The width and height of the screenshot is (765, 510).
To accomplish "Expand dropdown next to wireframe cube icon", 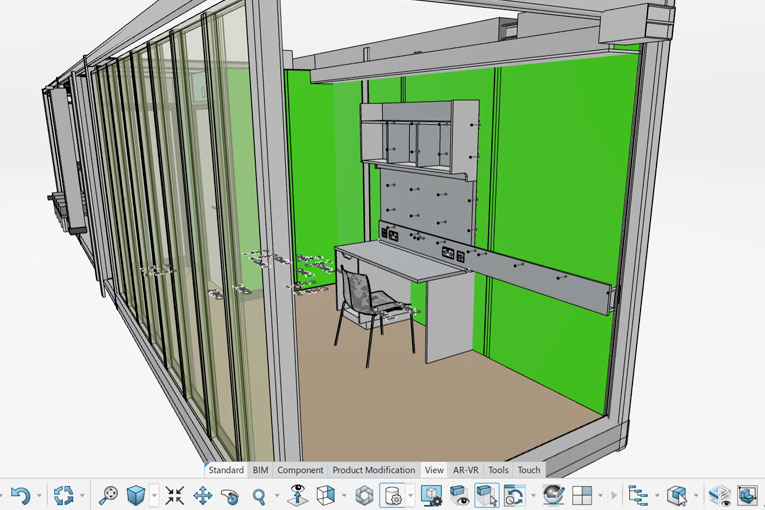I will pos(344,496).
